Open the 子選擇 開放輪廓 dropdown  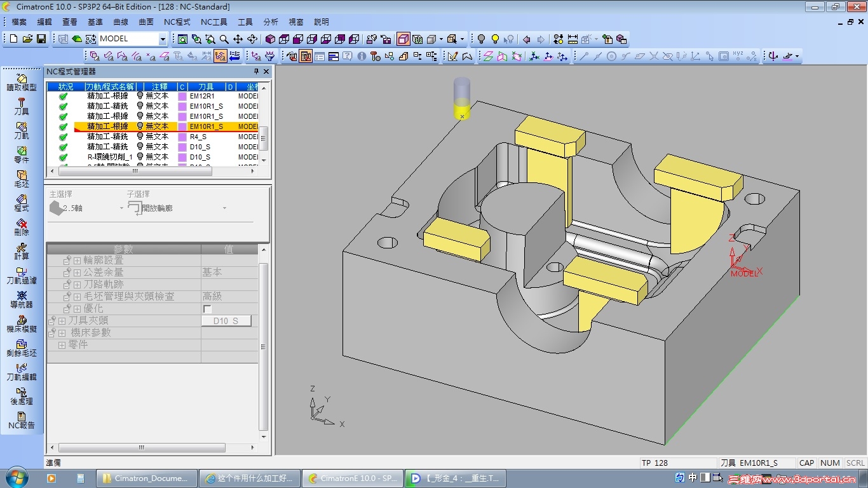224,208
